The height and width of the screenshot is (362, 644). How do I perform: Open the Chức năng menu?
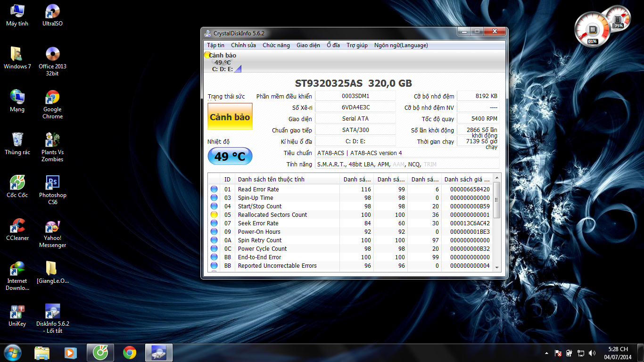276,45
